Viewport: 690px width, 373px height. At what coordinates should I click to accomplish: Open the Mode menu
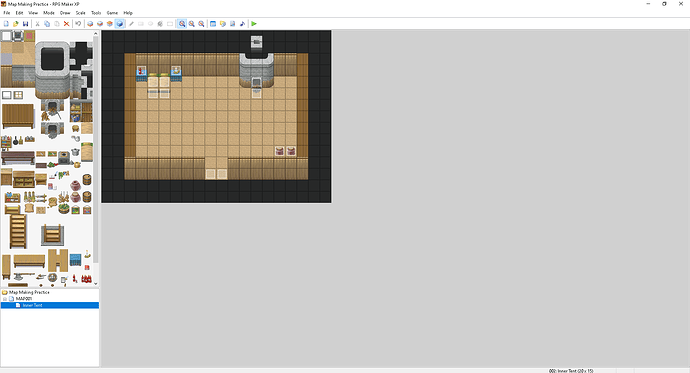coord(49,13)
